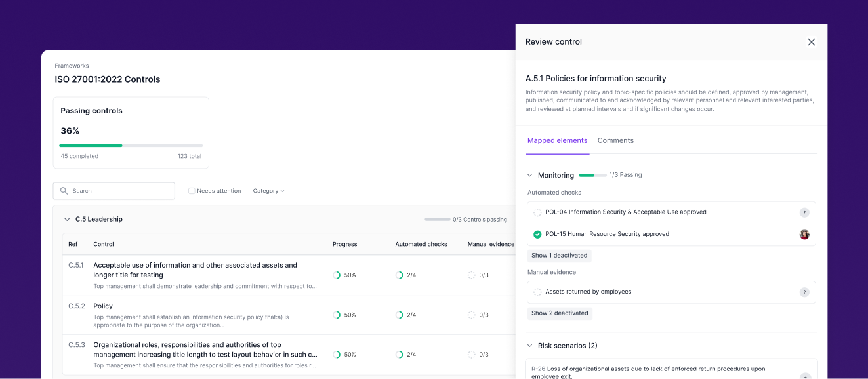Screen dimensions: 868x379
Task: Enable the Needs attention checkbox
Action: [x=192, y=191]
